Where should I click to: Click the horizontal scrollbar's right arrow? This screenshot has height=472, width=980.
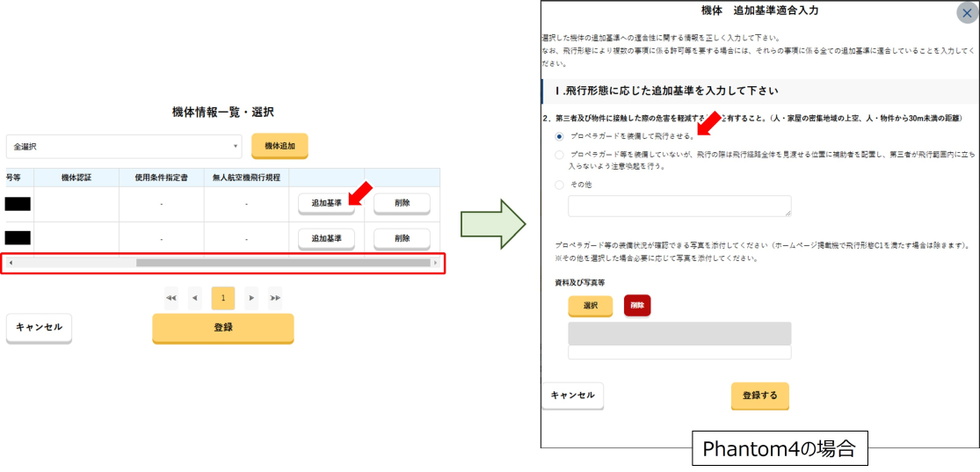coord(435,263)
